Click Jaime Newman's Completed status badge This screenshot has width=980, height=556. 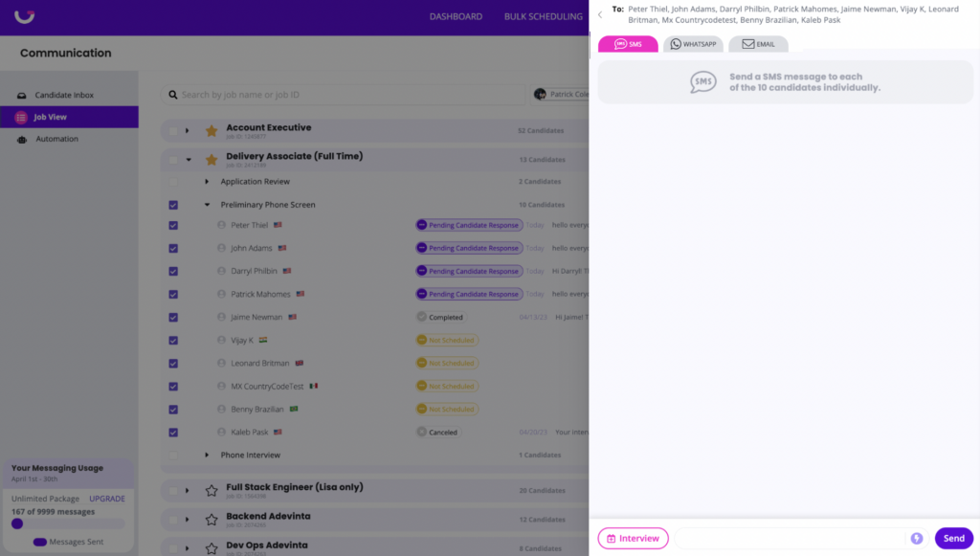tap(440, 317)
